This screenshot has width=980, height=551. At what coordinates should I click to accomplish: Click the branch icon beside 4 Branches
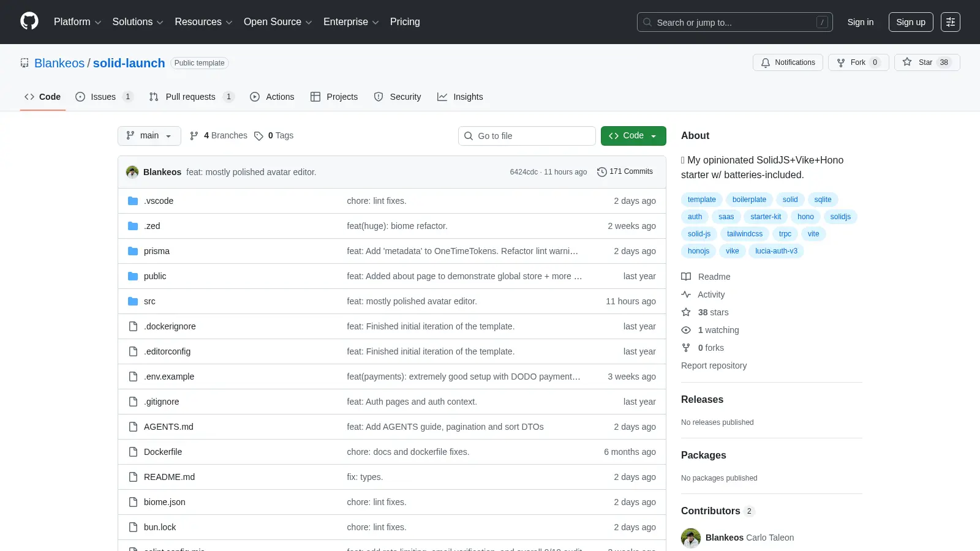194,136
